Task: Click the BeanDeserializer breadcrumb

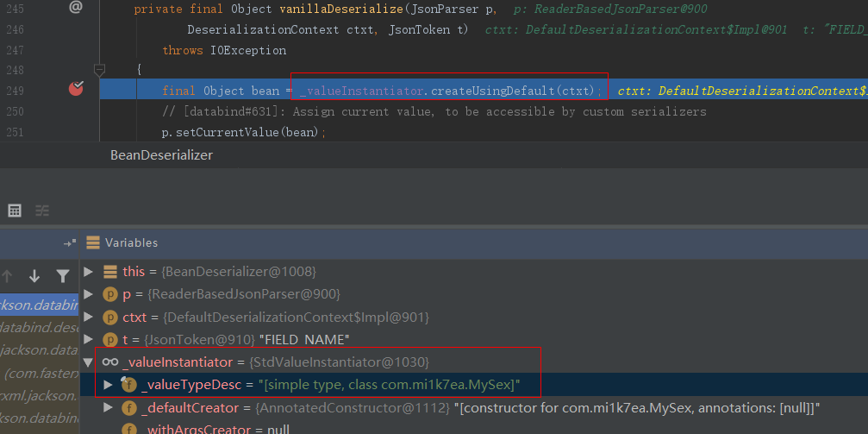Action: pos(161,155)
